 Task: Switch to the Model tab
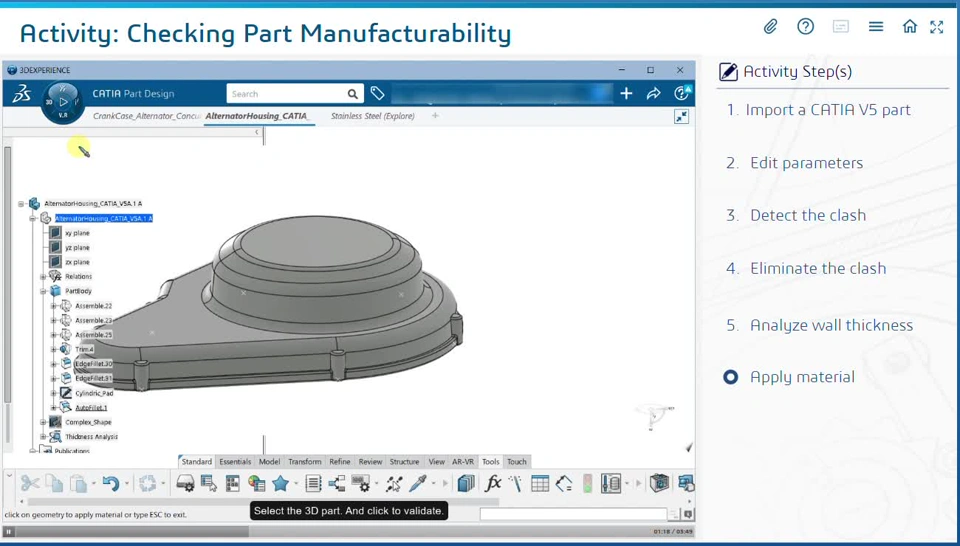(269, 462)
